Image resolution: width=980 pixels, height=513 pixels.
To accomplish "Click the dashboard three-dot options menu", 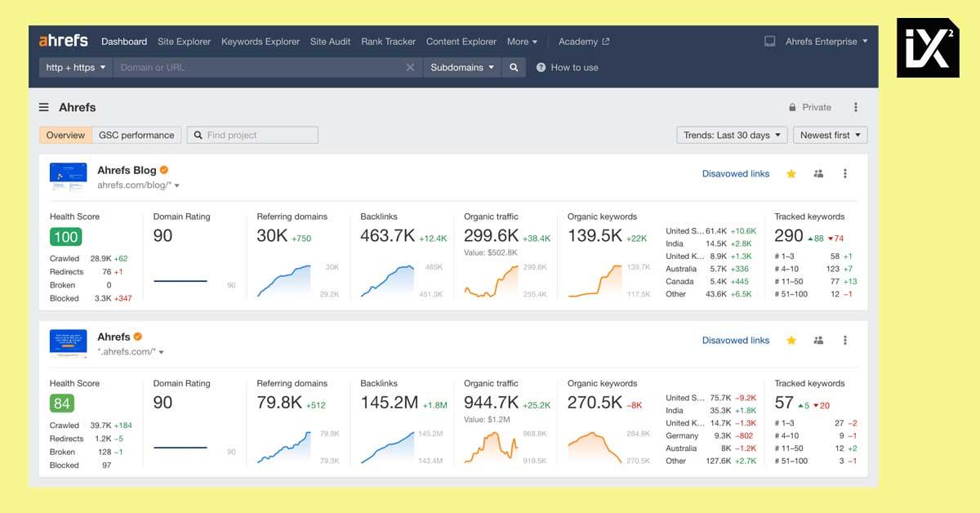I will coord(856,108).
